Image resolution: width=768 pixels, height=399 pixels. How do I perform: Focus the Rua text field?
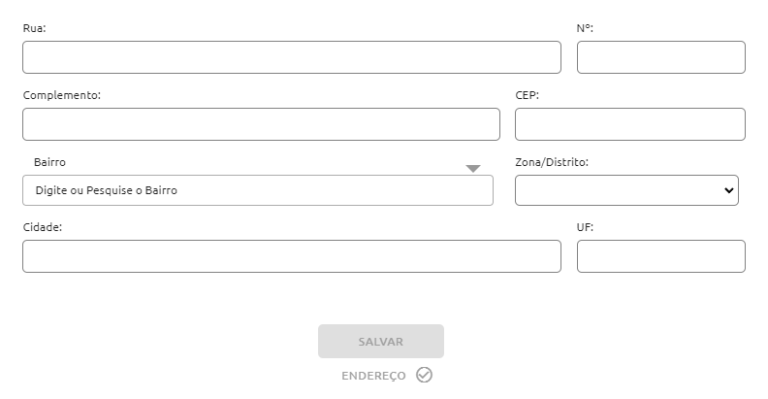[291, 57]
